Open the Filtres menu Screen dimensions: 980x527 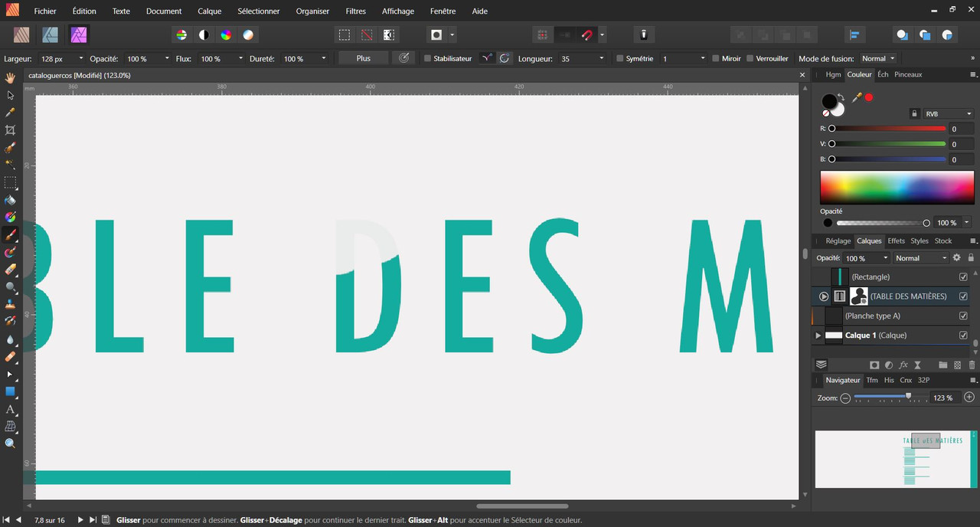click(x=355, y=11)
